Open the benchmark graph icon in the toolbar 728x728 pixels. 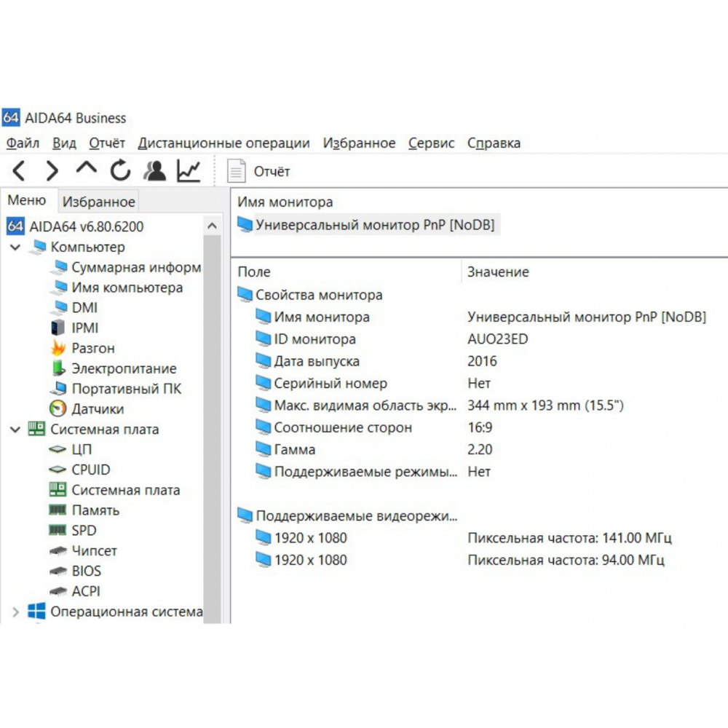(189, 170)
